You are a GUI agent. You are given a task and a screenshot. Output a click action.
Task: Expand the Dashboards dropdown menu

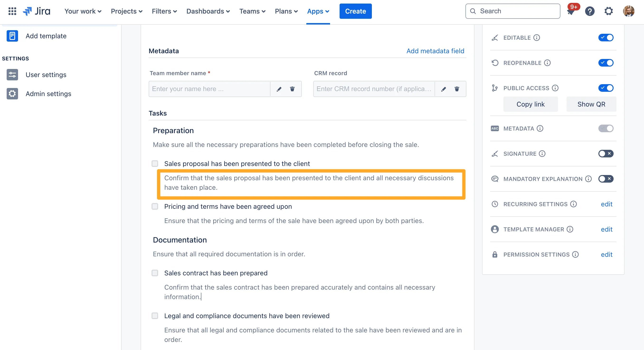tap(208, 11)
